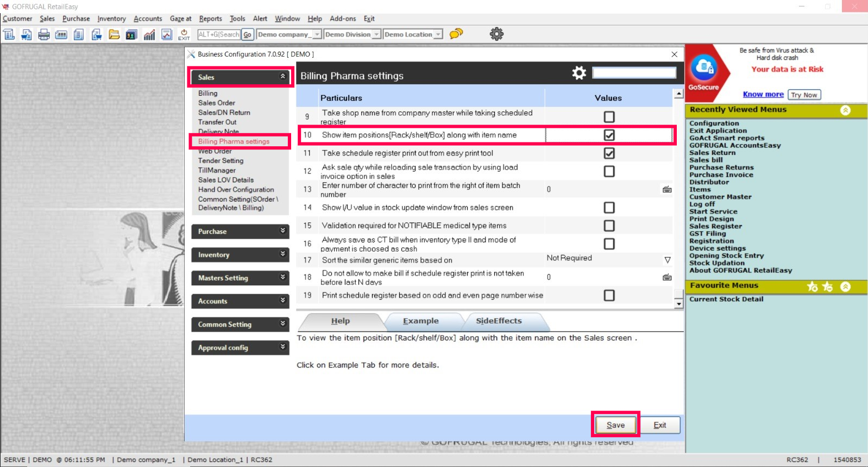868x467 pixels.
Task: Enable validation for NOTIFIABLE medical items checkbox
Action: (609, 226)
